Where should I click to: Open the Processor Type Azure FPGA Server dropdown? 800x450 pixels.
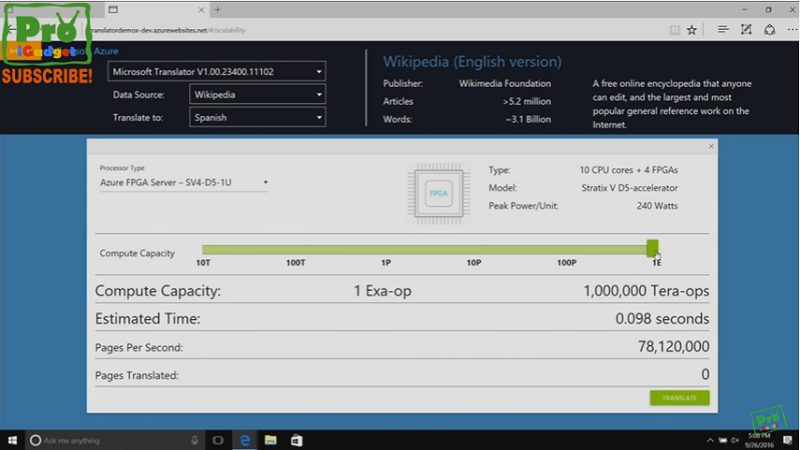tap(184, 183)
